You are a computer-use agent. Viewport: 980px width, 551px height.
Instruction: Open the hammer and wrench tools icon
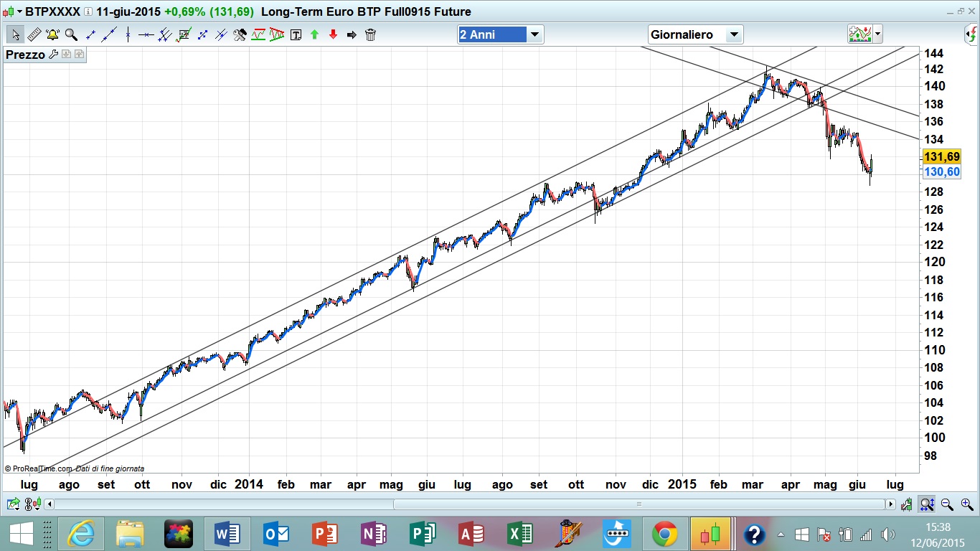click(240, 34)
